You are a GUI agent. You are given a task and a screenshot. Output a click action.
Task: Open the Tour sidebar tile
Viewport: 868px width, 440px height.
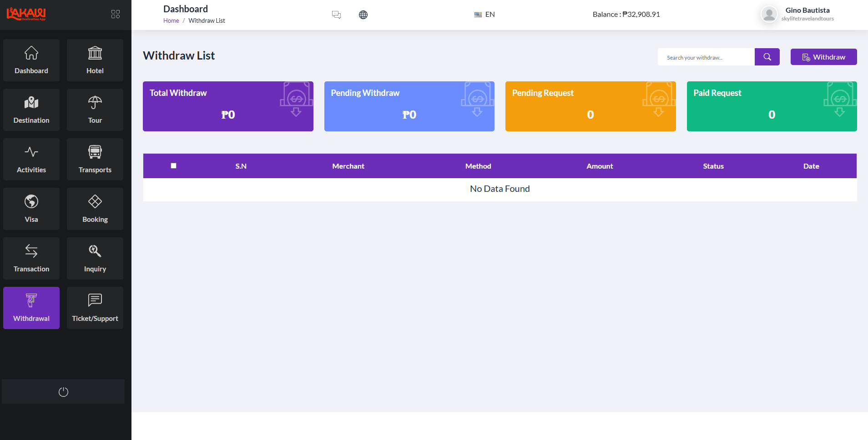tap(95, 110)
